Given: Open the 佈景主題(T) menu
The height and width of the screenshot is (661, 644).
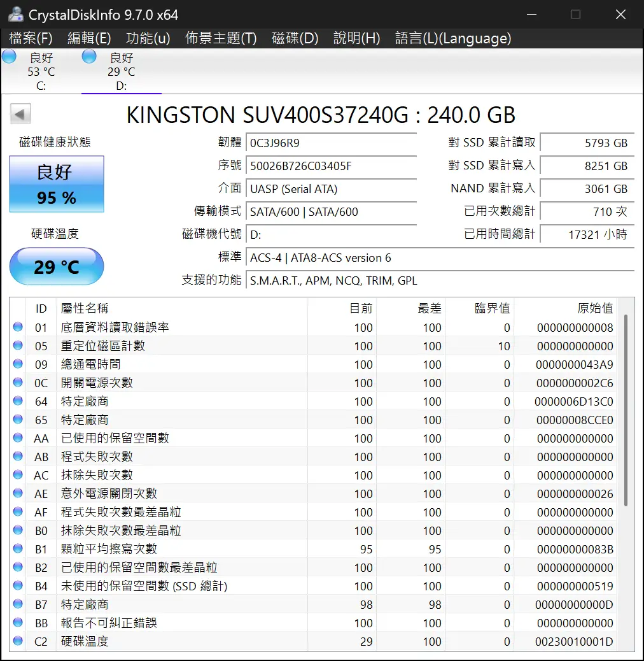Looking at the screenshot, I should point(221,38).
